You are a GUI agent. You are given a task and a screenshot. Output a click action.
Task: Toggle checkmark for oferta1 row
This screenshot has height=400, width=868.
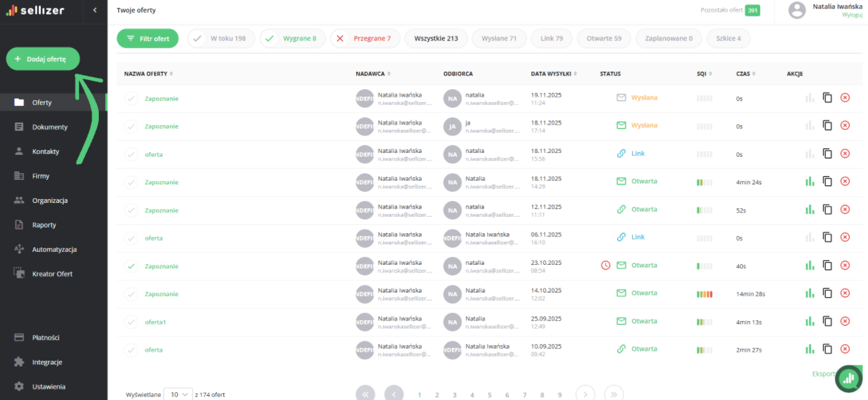coord(131,322)
